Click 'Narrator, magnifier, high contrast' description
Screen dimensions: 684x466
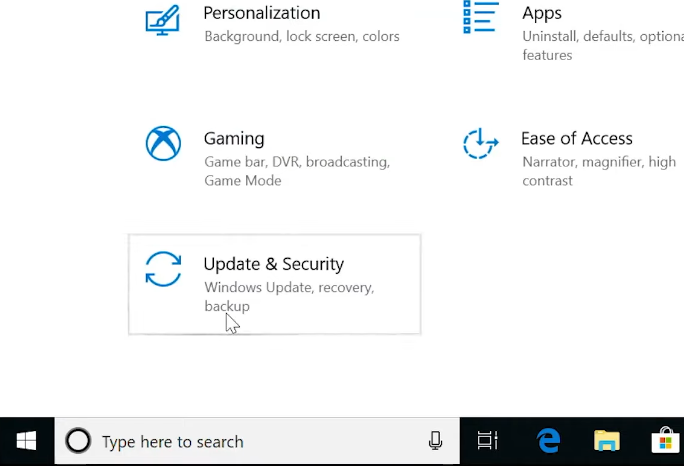599,171
